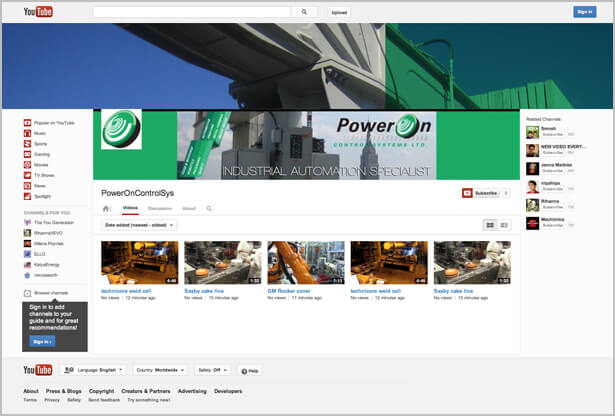Open The You Generation channel icon
Image resolution: width=615 pixels, height=416 pixels.
point(27,222)
